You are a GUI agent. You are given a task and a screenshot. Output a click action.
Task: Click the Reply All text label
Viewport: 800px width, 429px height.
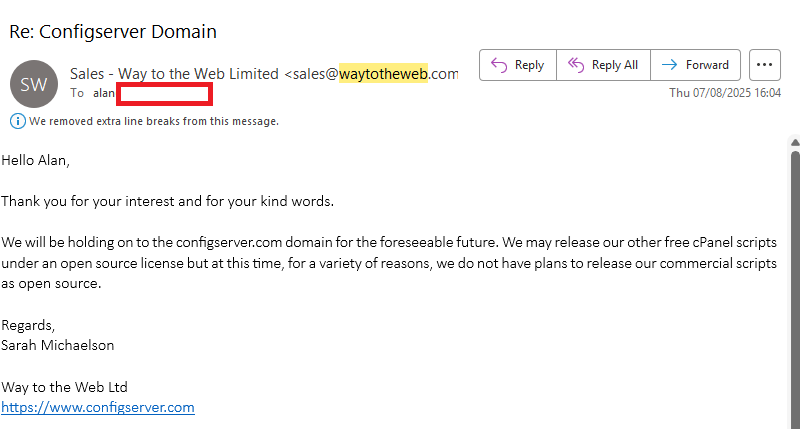[x=615, y=65]
